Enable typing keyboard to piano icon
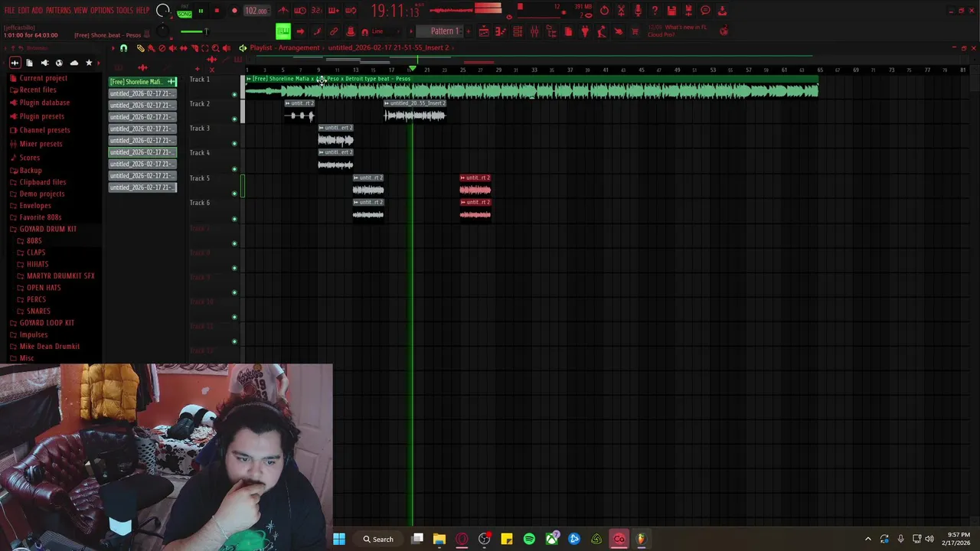 click(x=283, y=31)
